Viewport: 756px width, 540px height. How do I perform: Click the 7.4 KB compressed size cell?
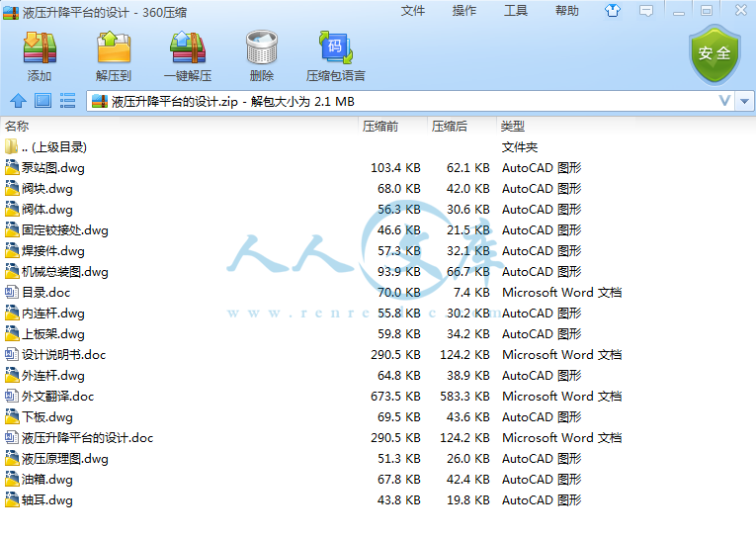[x=471, y=293]
